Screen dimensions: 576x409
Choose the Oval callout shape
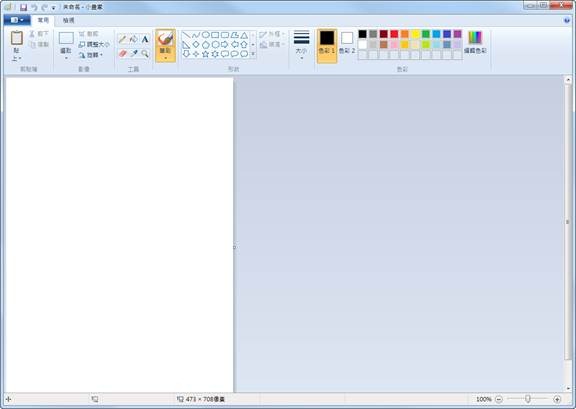tap(234, 54)
